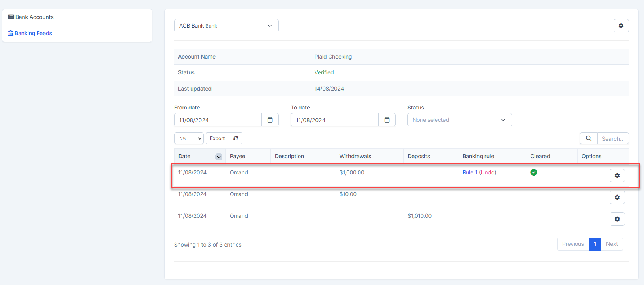
Task: Open the To date calendar picker icon
Action: click(387, 120)
